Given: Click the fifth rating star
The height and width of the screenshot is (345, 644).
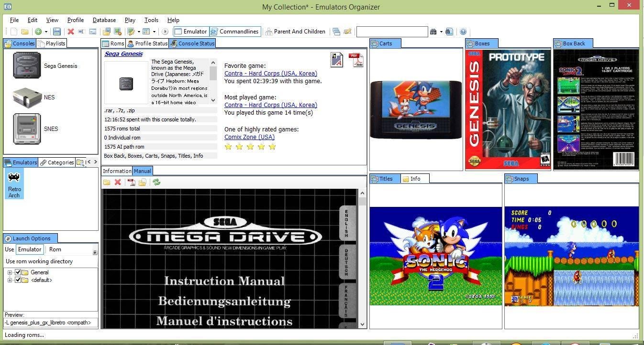Looking at the screenshot, I should 272,147.
